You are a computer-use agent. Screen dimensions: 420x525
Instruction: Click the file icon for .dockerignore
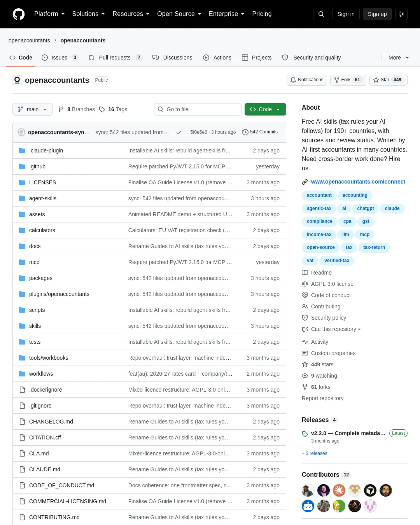click(22, 390)
